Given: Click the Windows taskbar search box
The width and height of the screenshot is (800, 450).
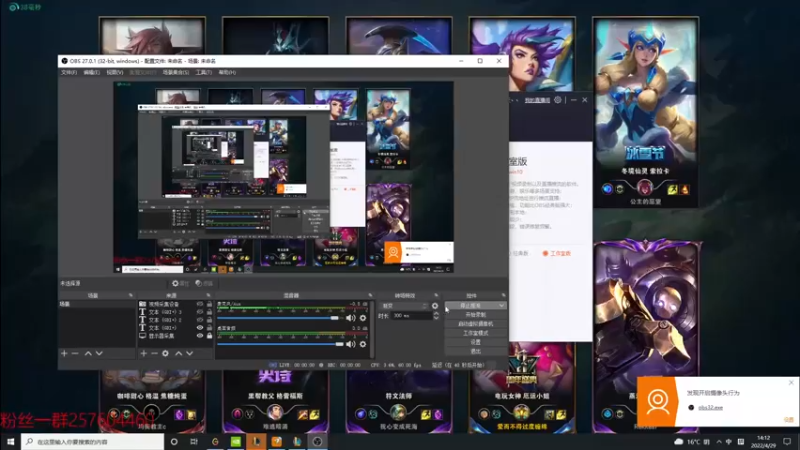Looking at the screenshot, I should (x=93, y=441).
